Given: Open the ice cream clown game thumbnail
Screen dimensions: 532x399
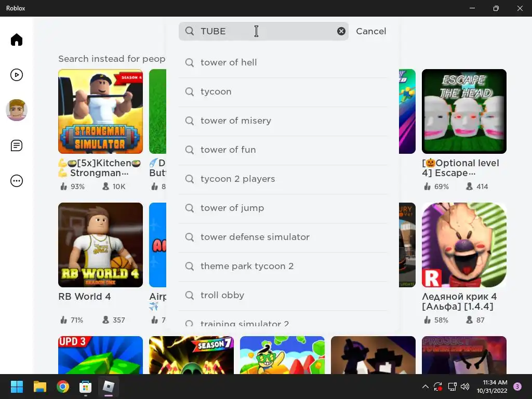Looking at the screenshot, I should [464, 245].
